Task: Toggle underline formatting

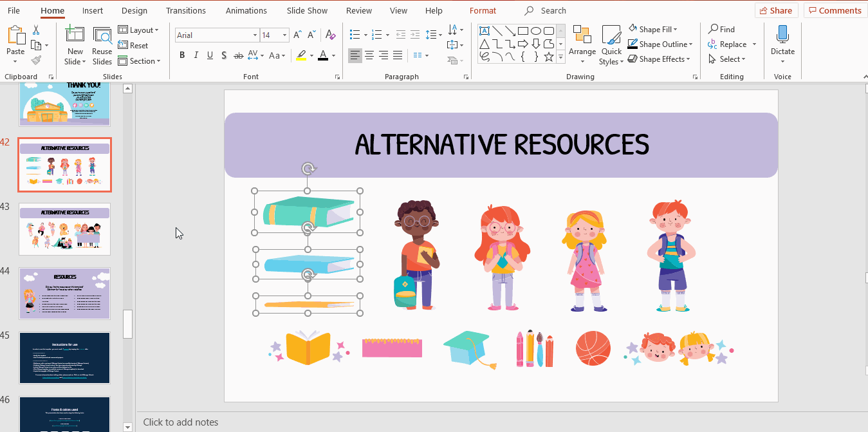Action: pos(210,55)
